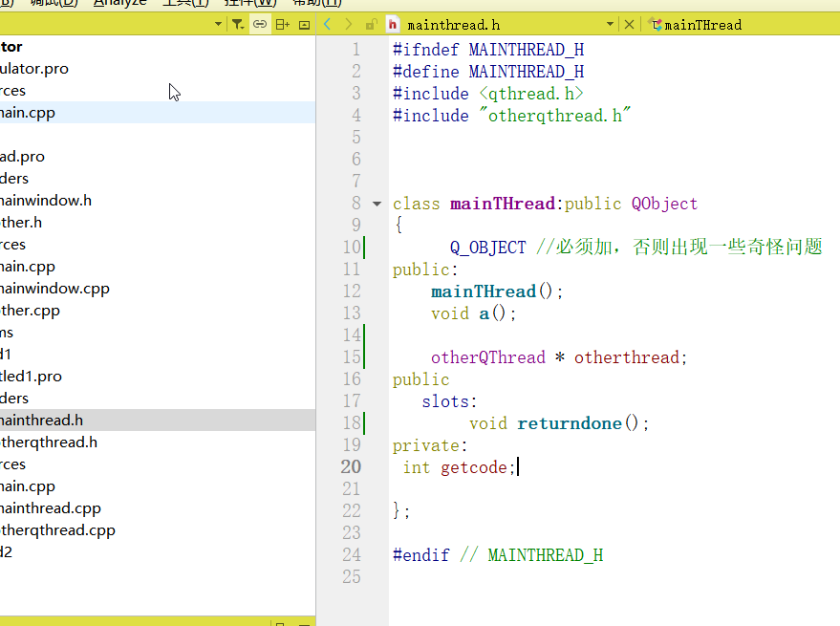Screen dimensions: 840x626
Task: Click the #endif directive line
Action: 498,555
